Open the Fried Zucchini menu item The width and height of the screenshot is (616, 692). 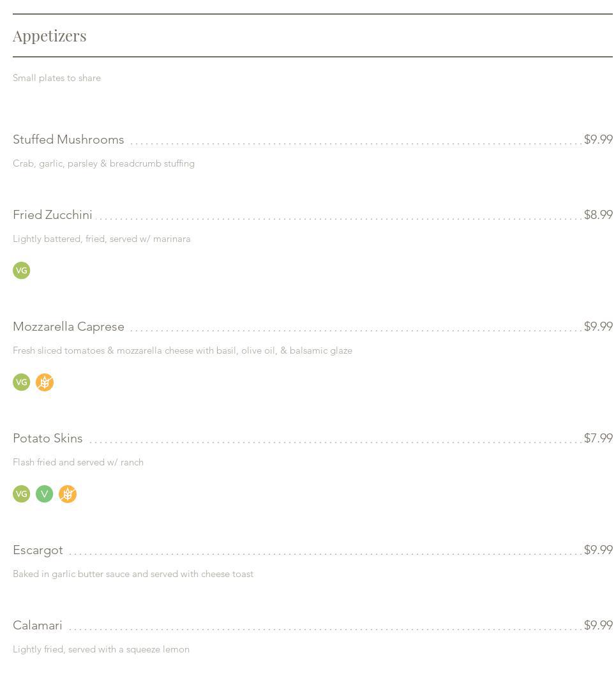pyautogui.click(x=52, y=215)
